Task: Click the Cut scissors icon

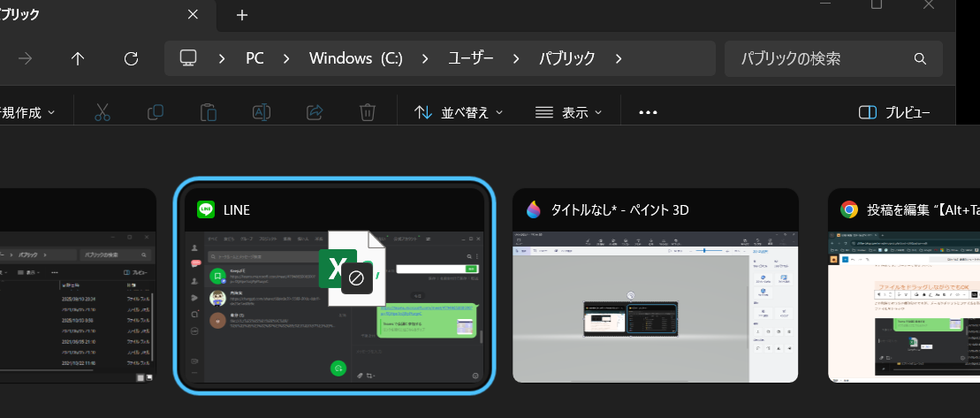Action: 102,112
